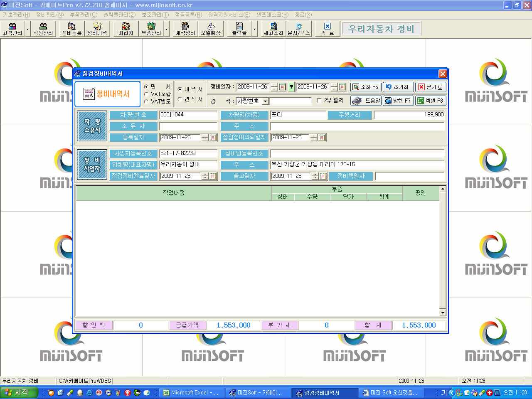This screenshot has width=532, height=399.
Task: Click the 조회 F5 button
Action: click(x=366, y=87)
